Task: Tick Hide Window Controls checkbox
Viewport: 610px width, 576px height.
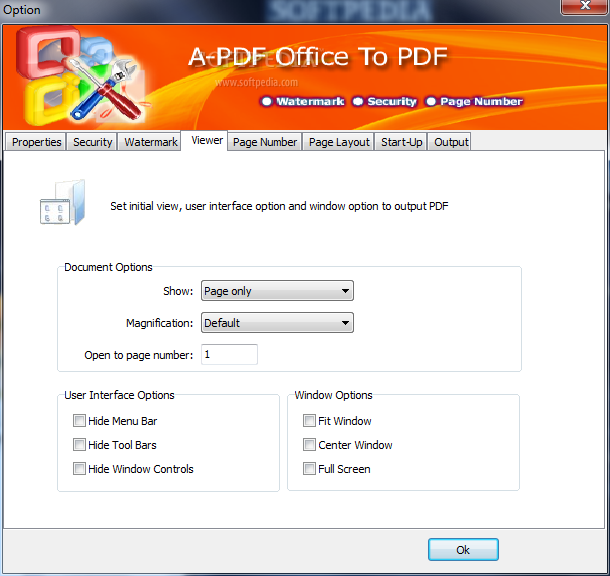Action: [x=79, y=469]
